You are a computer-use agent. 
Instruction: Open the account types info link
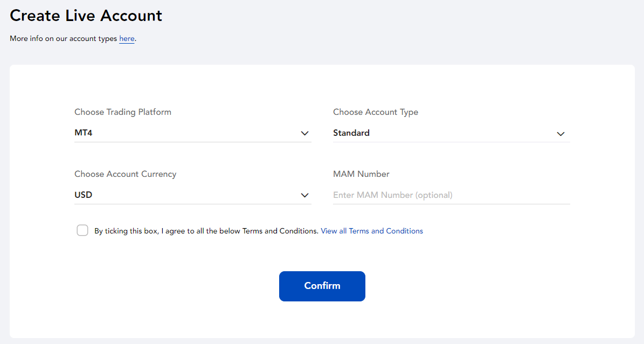point(127,38)
